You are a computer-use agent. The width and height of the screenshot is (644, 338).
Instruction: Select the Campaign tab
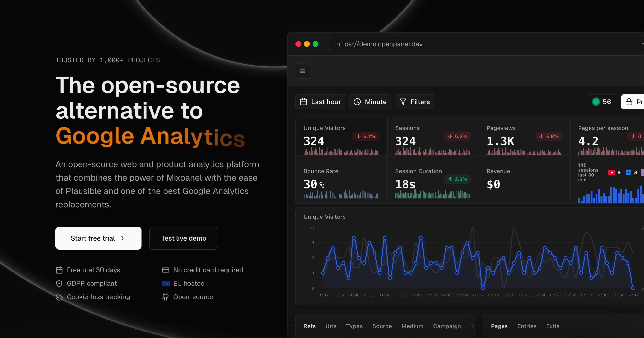click(x=447, y=326)
